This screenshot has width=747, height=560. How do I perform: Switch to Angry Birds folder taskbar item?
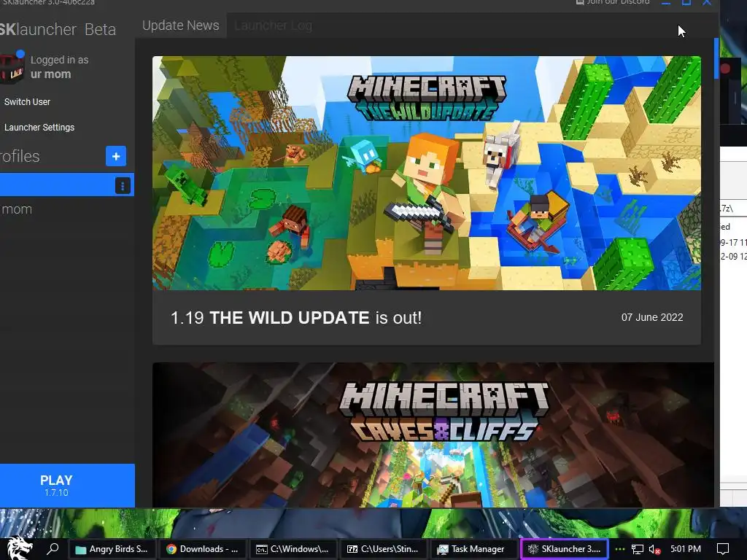[x=112, y=549]
